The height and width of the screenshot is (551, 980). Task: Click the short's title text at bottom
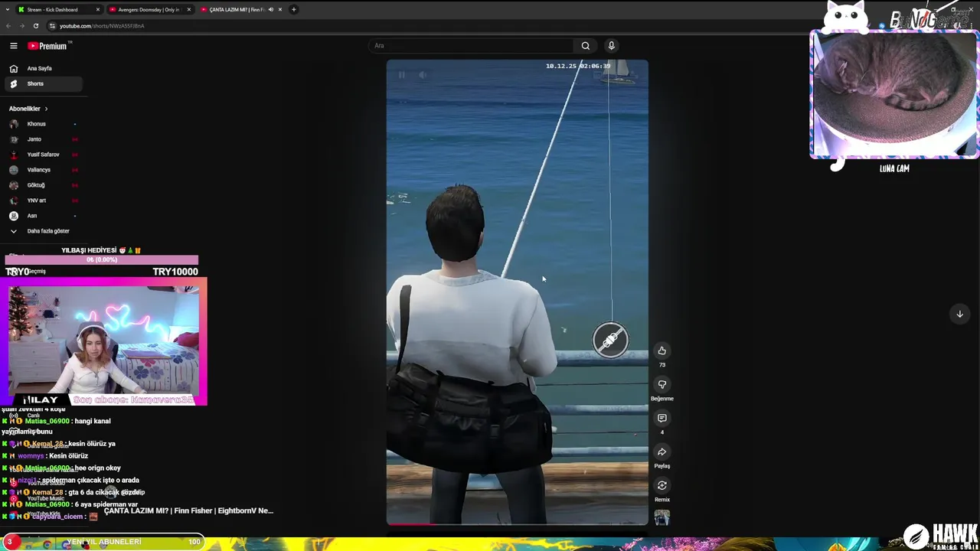pyautogui.click(x=188, y=510)
